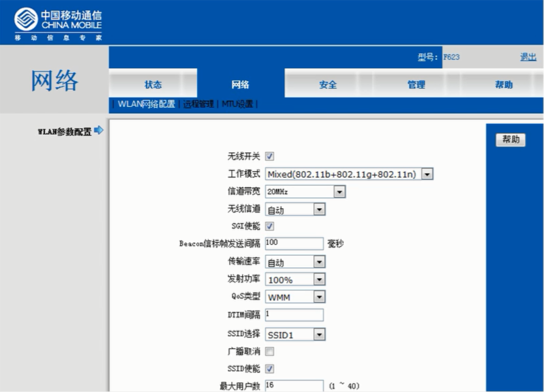Toggle the 无线开关 checkbox
This screenshot has height=392, width=544.
click(x=270, y=156)
